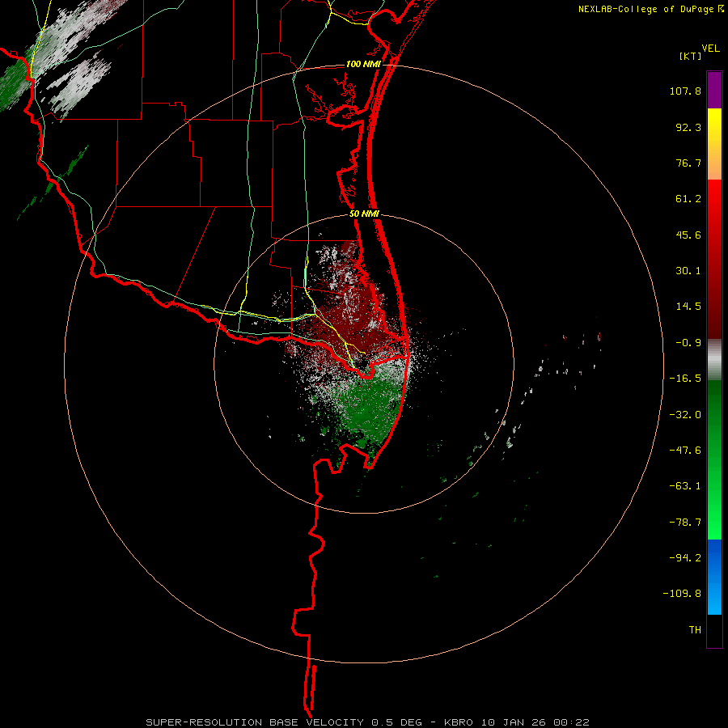Click the Super-Resolution Base Velocity caption text
The width and height of the screenshot is (728, 728).
tap(368, 722)
